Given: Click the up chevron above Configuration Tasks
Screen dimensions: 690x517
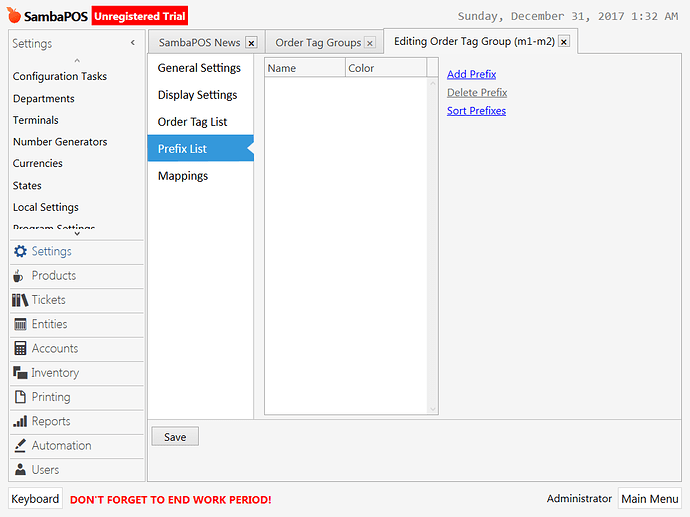Looking at the screenshot, I should 77,60.
